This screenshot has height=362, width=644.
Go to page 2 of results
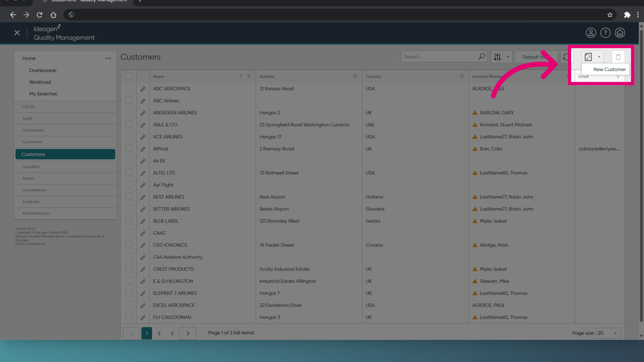[x=159, y=334]
